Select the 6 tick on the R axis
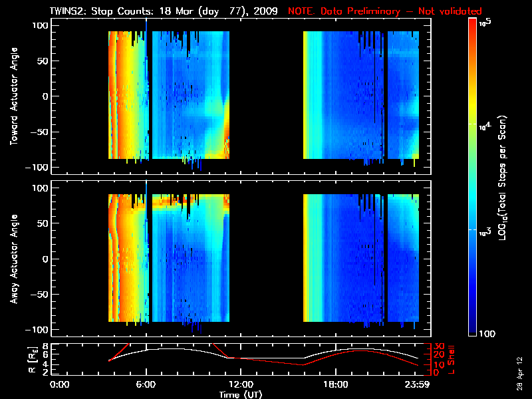The height and width of the screenshot is (399, 532). 44,354
